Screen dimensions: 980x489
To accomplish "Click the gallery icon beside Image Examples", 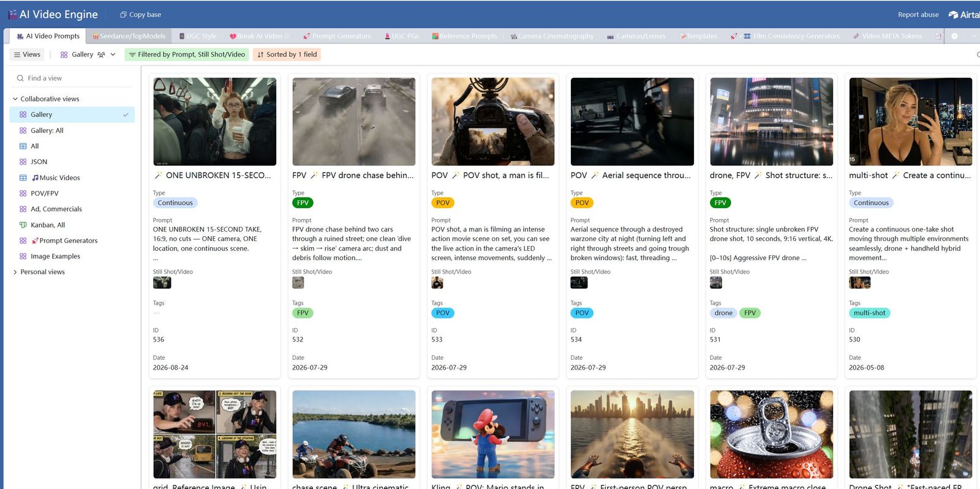I will (x=23, y=256).
